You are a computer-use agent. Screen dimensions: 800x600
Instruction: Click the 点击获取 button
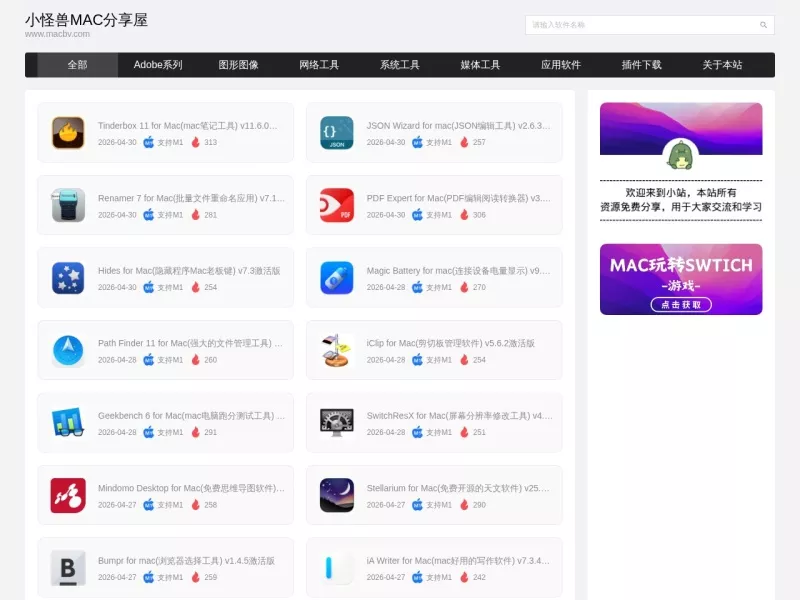pos(681,305)
